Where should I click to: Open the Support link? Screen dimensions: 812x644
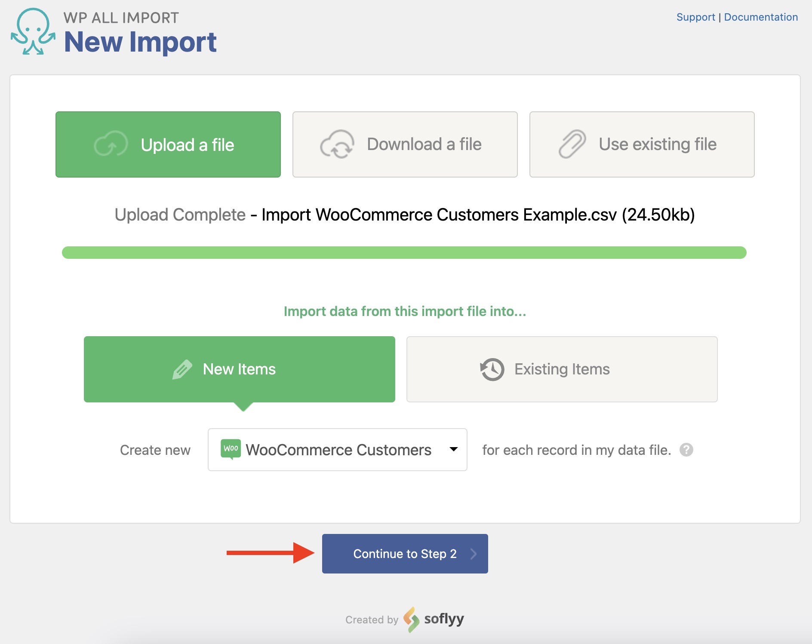click(695, 17)
